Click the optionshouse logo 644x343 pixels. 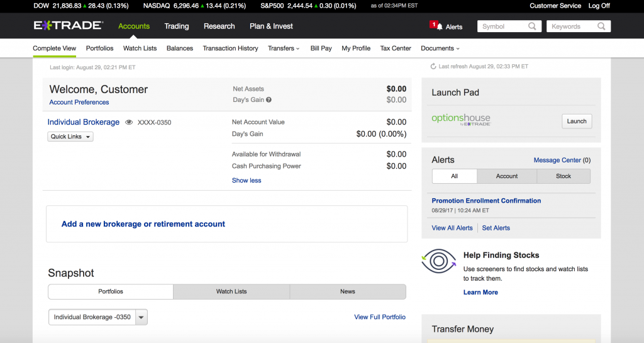[x=461, y=120]
